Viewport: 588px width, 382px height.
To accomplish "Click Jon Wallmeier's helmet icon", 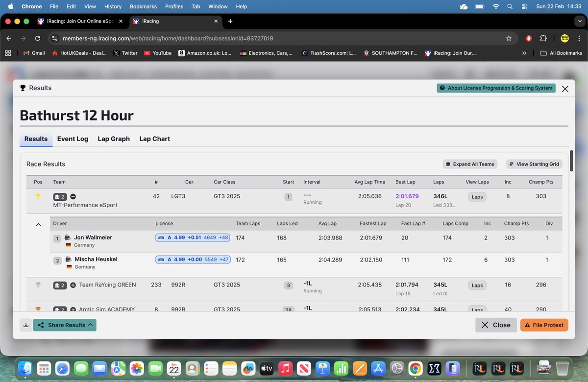I will pyautogui.click(x=68, y=237).
